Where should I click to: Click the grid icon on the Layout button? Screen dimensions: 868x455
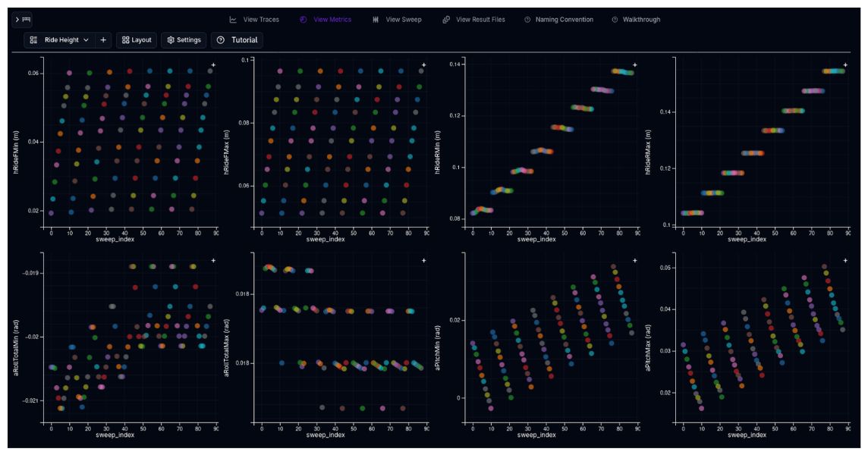[x=126, y=40]
